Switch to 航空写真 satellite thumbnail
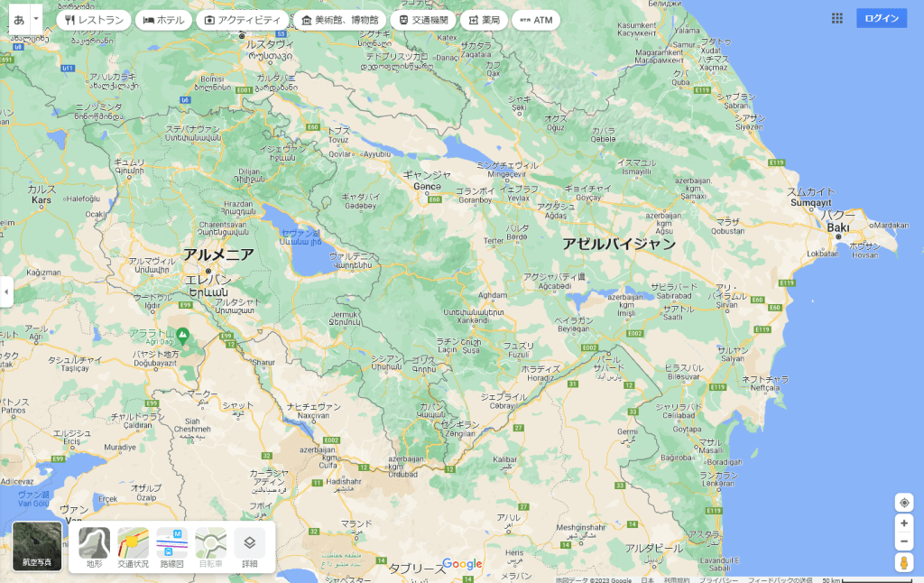Image resolution: width=924 pixels, height=583 pixels. click(x=38, y=546)
